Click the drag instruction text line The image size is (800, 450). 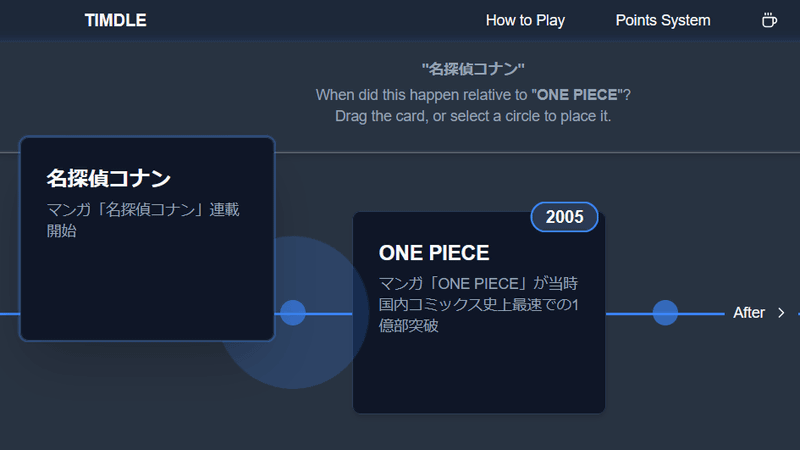473,116
